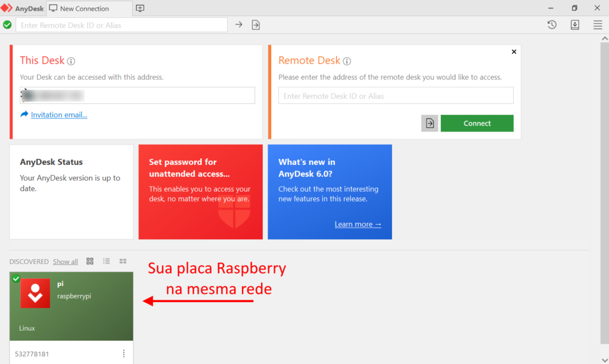Open the AnyDesk Status card

tap(71, 192)
